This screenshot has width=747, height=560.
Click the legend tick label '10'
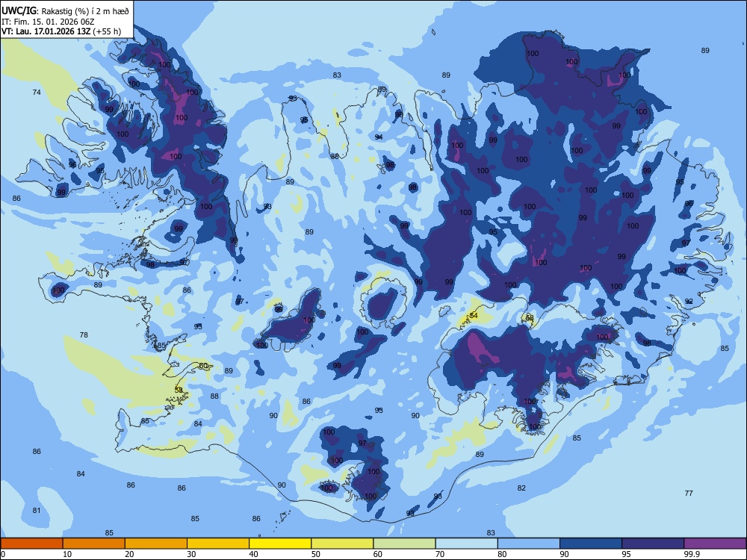67,554
